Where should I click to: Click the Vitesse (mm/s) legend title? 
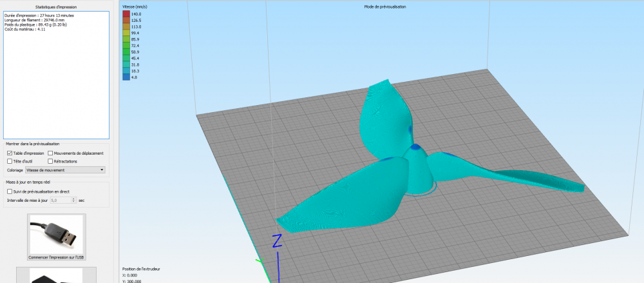(x=135, y=7)
